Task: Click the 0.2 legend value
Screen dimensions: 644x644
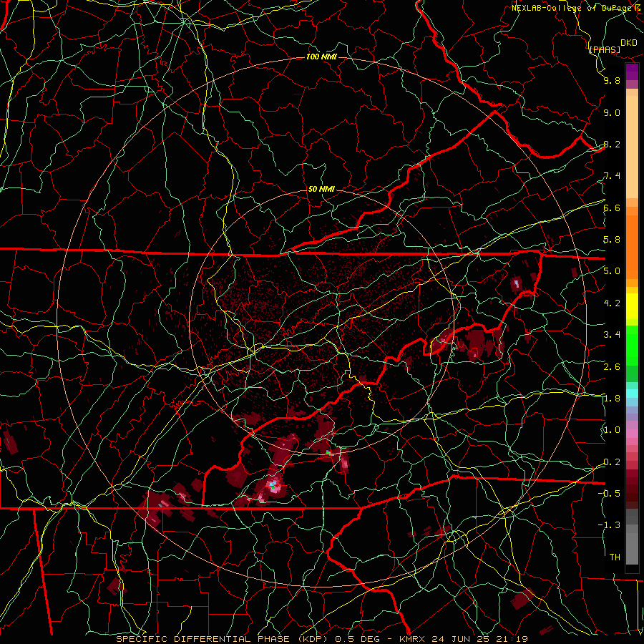Action: (612, 462)
